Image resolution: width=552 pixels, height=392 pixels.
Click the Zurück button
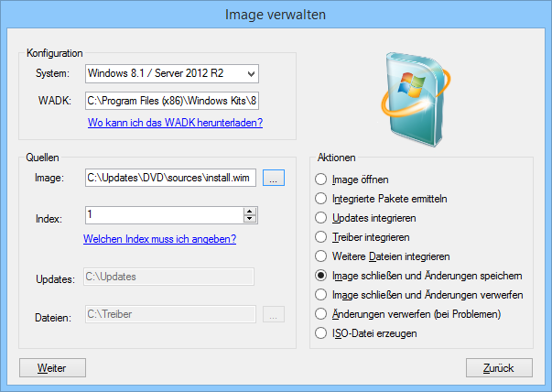click(499, 367)
